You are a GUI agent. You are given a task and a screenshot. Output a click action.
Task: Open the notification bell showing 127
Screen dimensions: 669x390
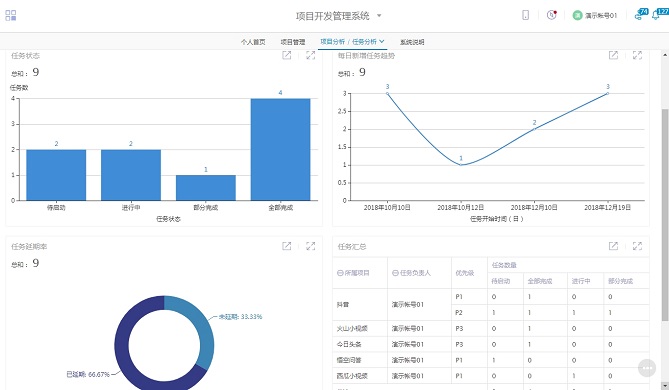[x=659, y=14]
